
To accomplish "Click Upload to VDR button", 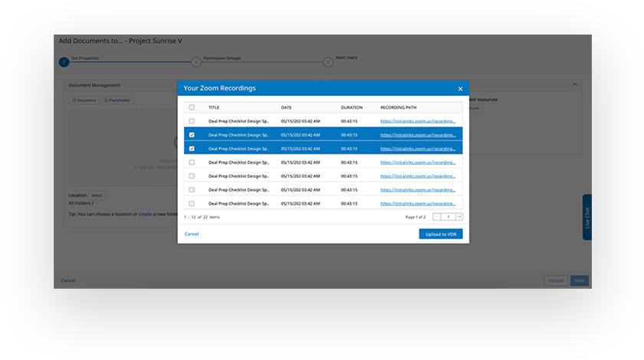I will [x=441, y=234].
